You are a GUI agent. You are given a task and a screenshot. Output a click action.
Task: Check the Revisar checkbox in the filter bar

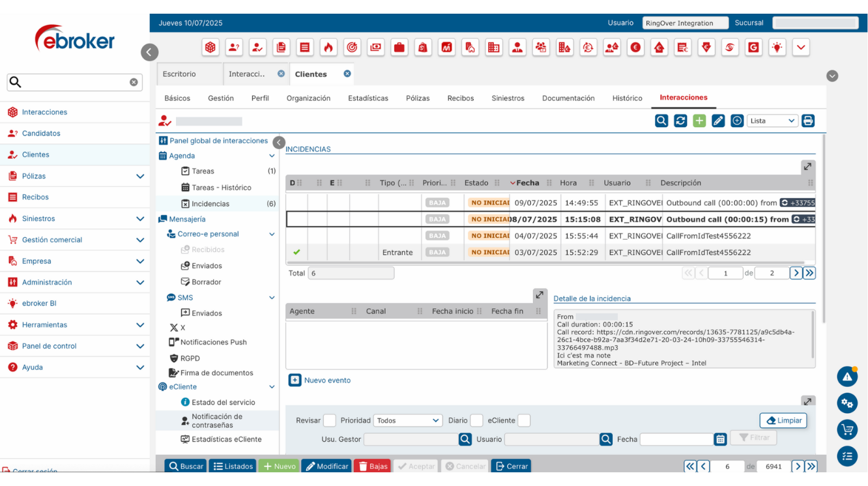point(329,420)
